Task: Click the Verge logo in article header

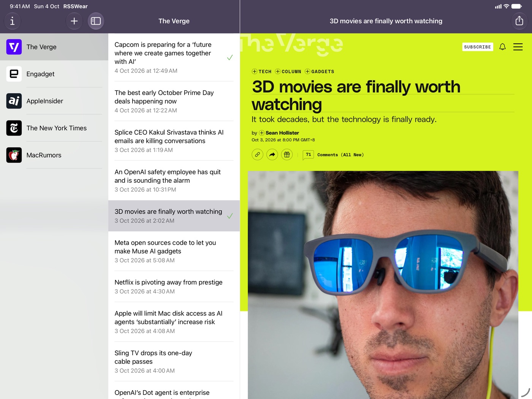Action: (x=292, y=45)
